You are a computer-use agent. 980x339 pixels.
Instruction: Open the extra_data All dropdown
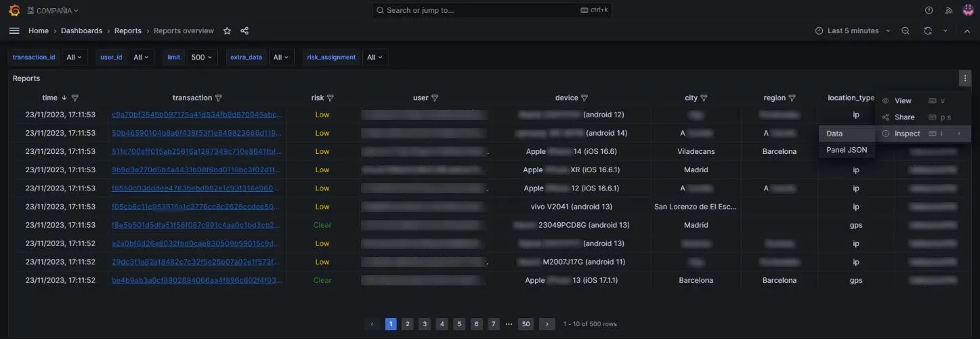pos(281,58)
